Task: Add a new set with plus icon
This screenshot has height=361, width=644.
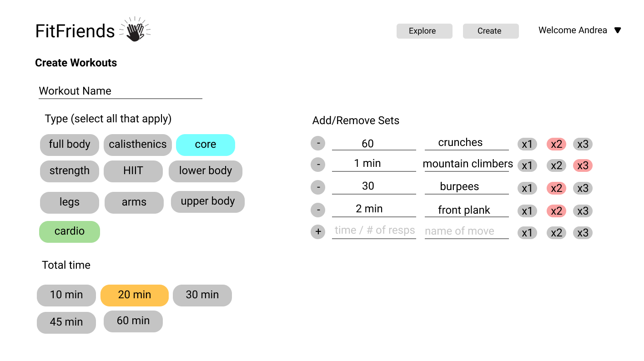Action: coord(318,232)
